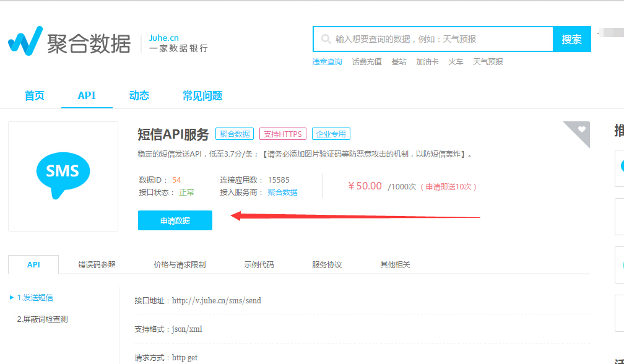The width and height of the screenshot is (624, 364).
Task: Click the 申请数据 apply button
Action: click(x=175, y=221)
